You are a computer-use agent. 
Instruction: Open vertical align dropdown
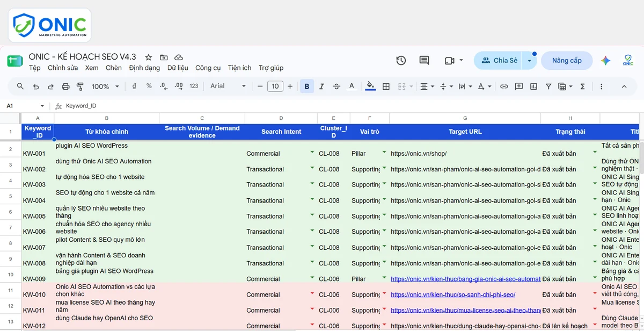pos(447,86)
